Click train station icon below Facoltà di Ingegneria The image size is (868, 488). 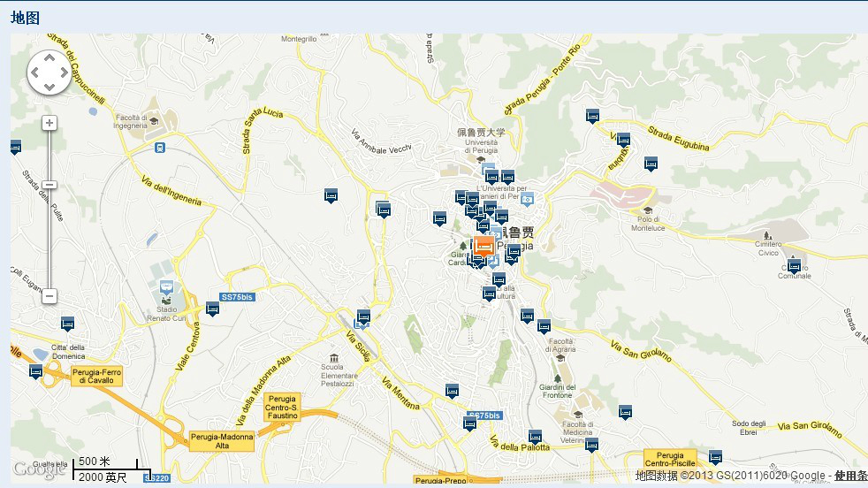(159, 148)
